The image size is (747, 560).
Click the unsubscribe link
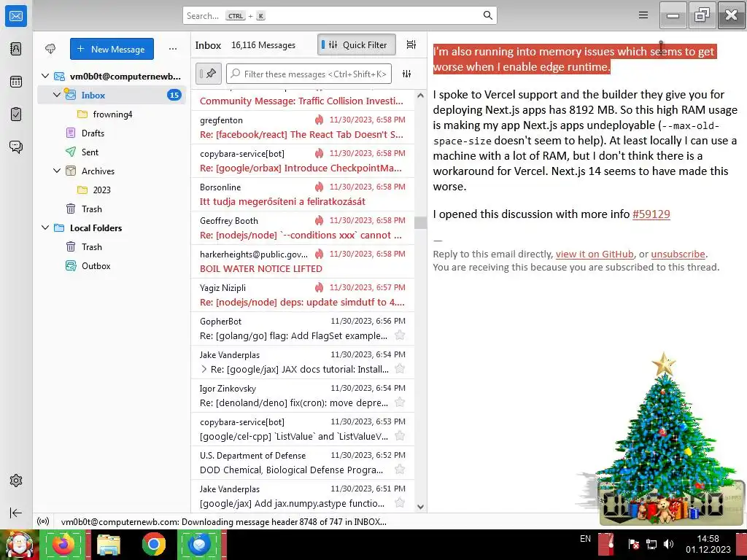click(x=678, y=254)
